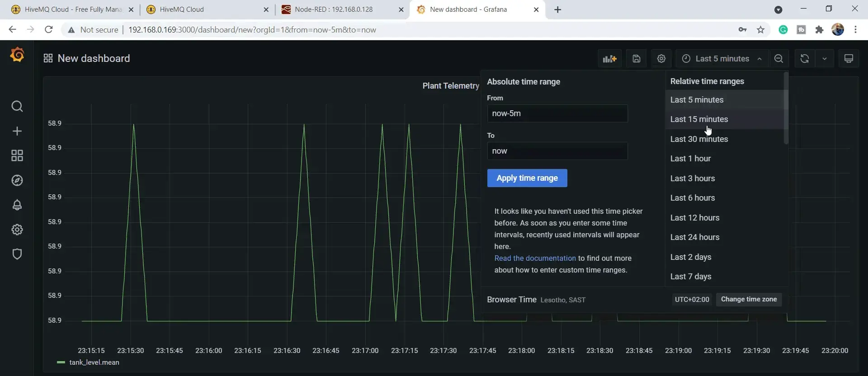The height and width of the screenshot is (376, 868).
Task: Open the Alerting bell icon
Action: click(17, 205)
